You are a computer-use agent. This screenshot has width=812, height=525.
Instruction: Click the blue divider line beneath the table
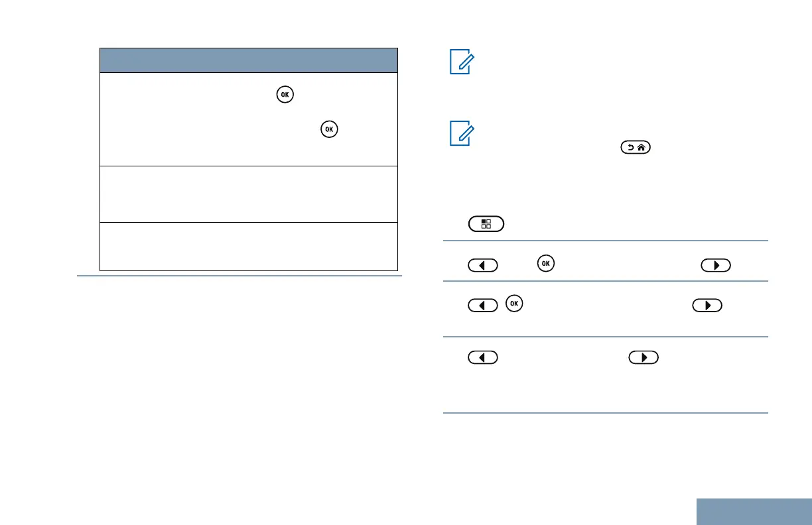pos(239,277)
